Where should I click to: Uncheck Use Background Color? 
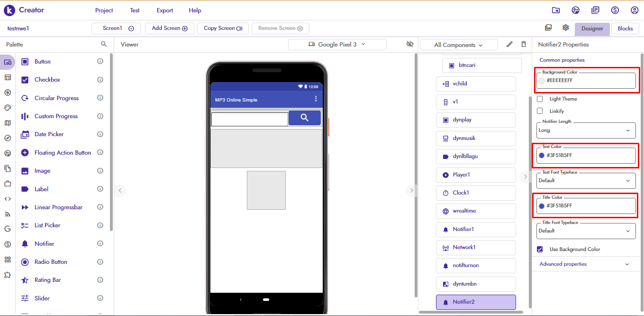coord(540,249)
